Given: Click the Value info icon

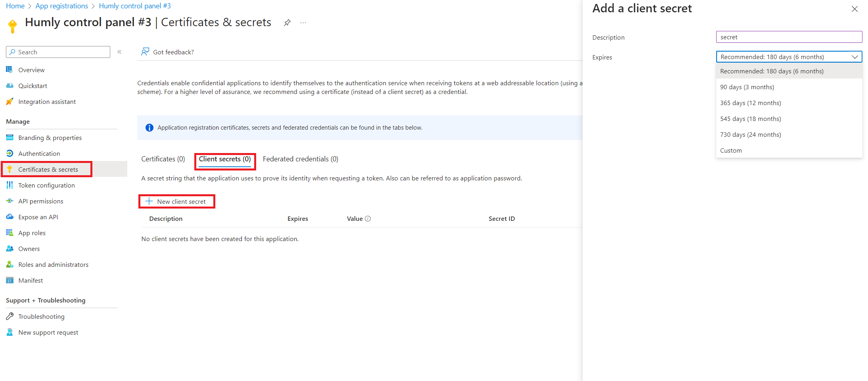Looking at the screenshot, I should click(368, 219).
